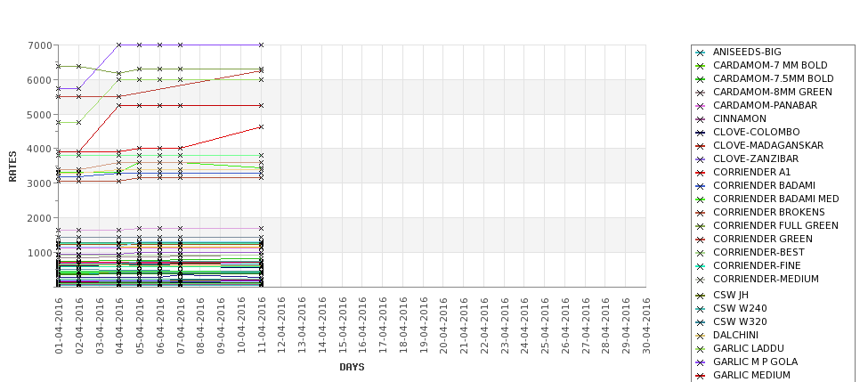Click the CLOVE-MADAGANSKAR legend label
The width and height of the screenshot is (868, 382).
coord(767,145)
